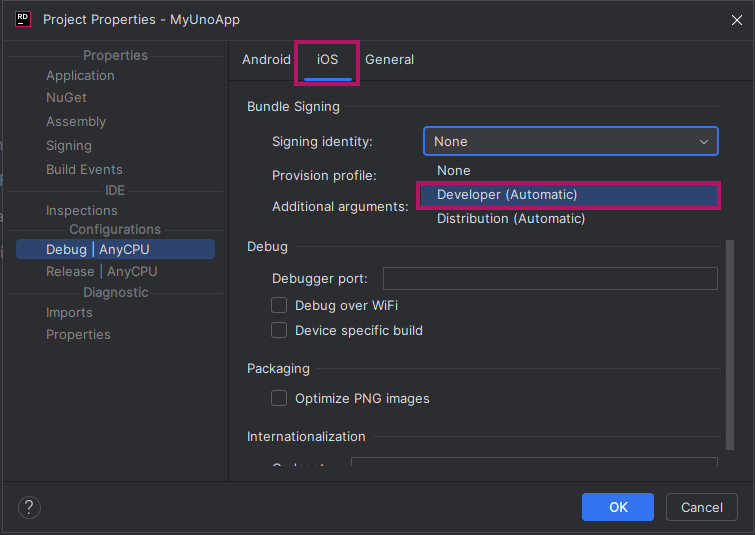The image size is (755, 535).
Task: Click the Provision profile label
Action: point(324,175)
